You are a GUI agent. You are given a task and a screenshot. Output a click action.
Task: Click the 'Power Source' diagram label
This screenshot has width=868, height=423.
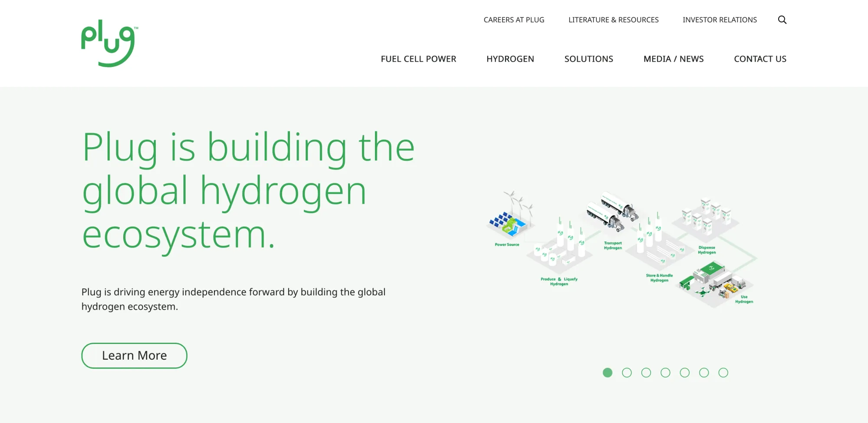pyautogui.click(x=507, y=245)
